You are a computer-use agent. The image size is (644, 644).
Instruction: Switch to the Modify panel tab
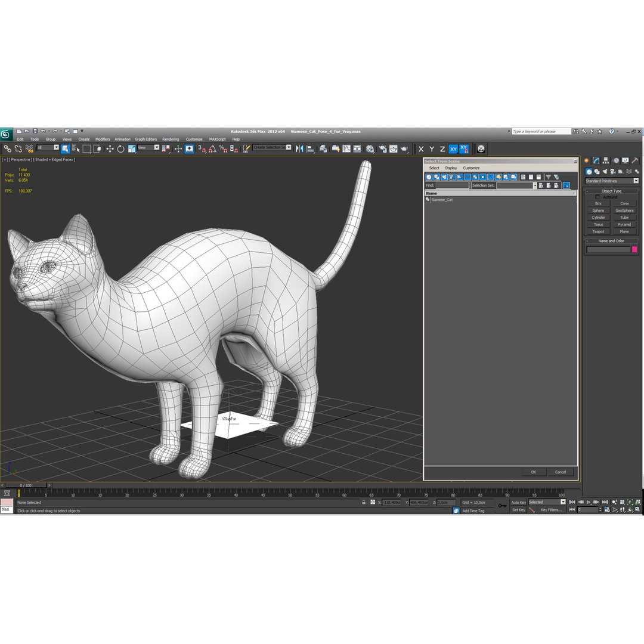596,160
